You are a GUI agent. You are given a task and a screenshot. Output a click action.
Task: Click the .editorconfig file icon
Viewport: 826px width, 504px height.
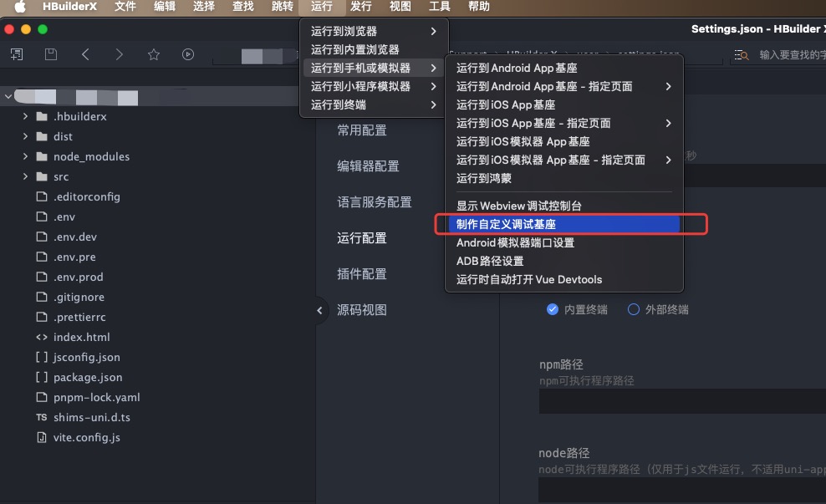pyautogui.click(x=42, y=196)
